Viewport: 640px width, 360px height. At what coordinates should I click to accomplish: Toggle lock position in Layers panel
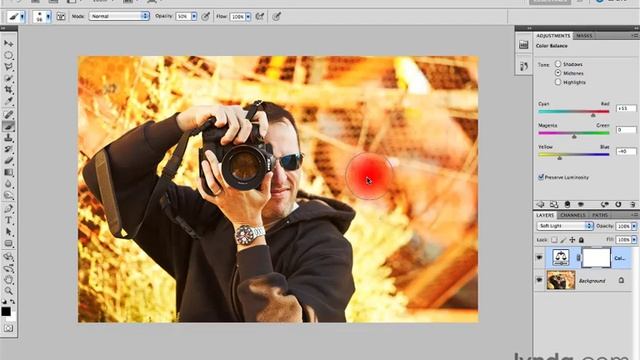click(572, 240)
